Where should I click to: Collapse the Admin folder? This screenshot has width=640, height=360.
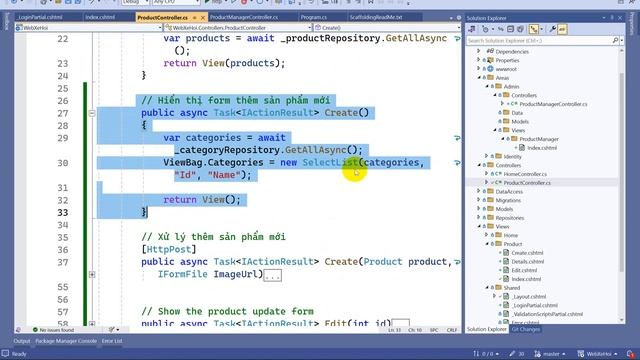click(487, 87)
